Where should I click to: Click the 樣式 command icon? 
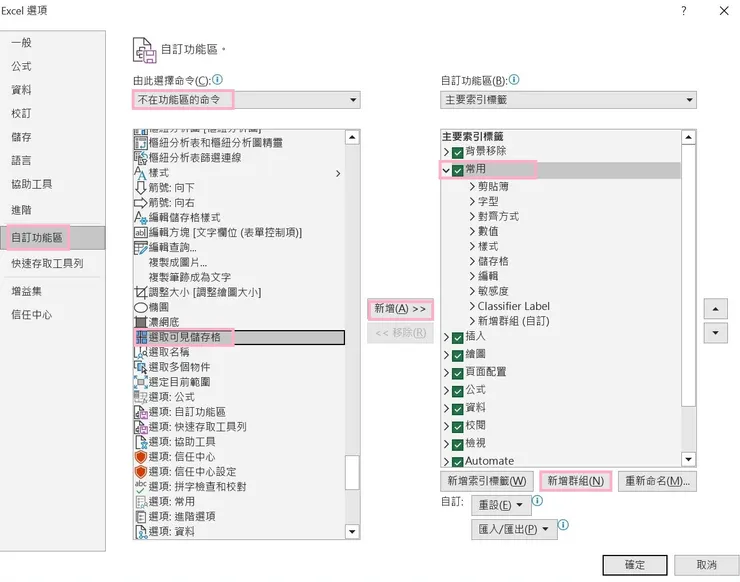point(141,173)
